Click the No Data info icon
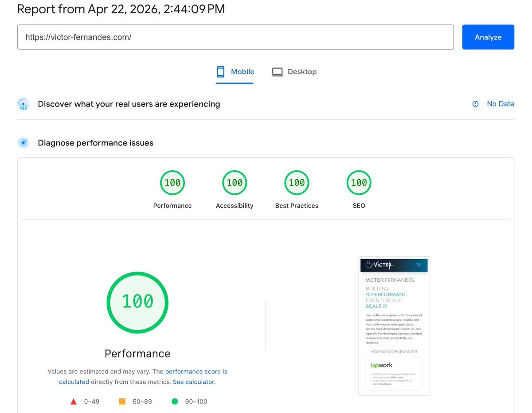Screen dimensions: 532x413 tap(476, 104)
